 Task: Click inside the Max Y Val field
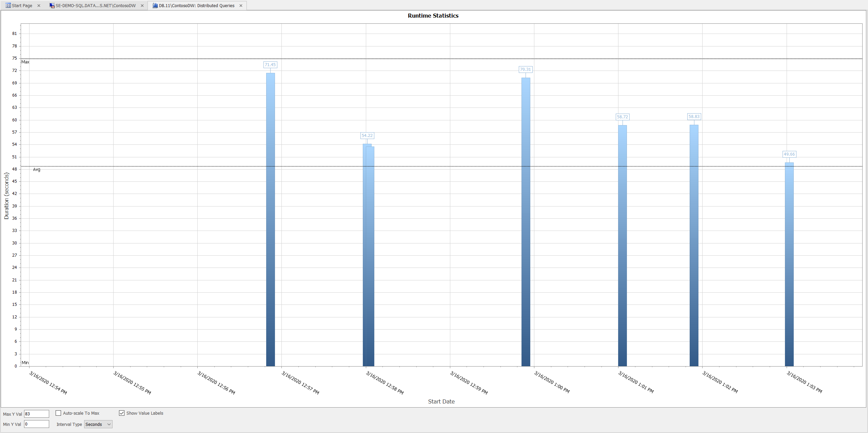(x=36, y=414)
